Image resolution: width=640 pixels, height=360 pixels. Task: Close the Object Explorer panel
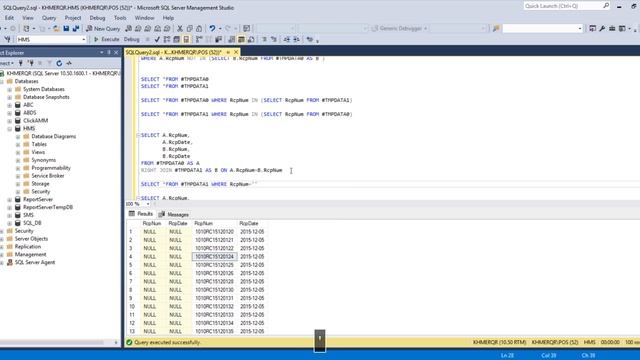[x=116, y=53]
